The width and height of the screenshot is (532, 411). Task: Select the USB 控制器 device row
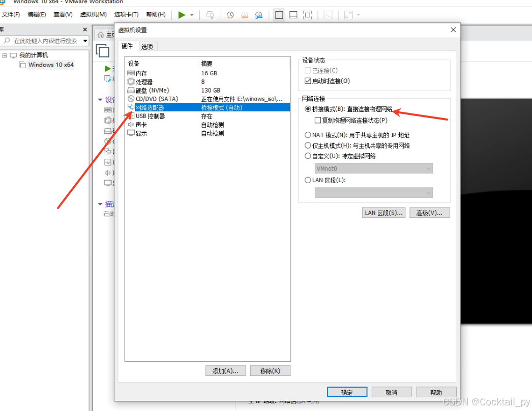[x=208, y=116]
